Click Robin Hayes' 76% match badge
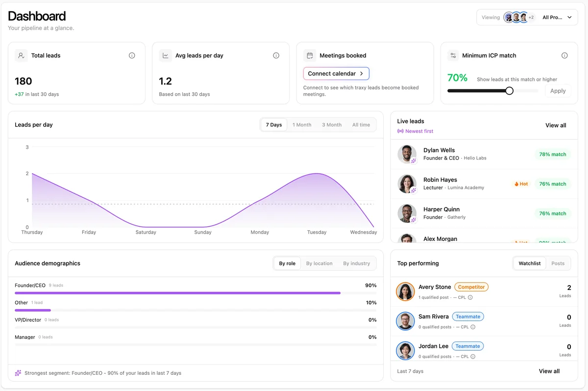 (552, 184)
